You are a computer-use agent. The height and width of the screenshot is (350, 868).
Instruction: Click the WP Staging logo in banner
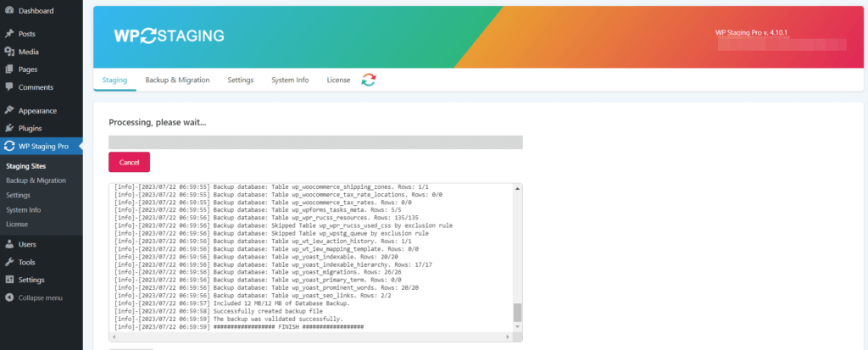tap(169, 36)
